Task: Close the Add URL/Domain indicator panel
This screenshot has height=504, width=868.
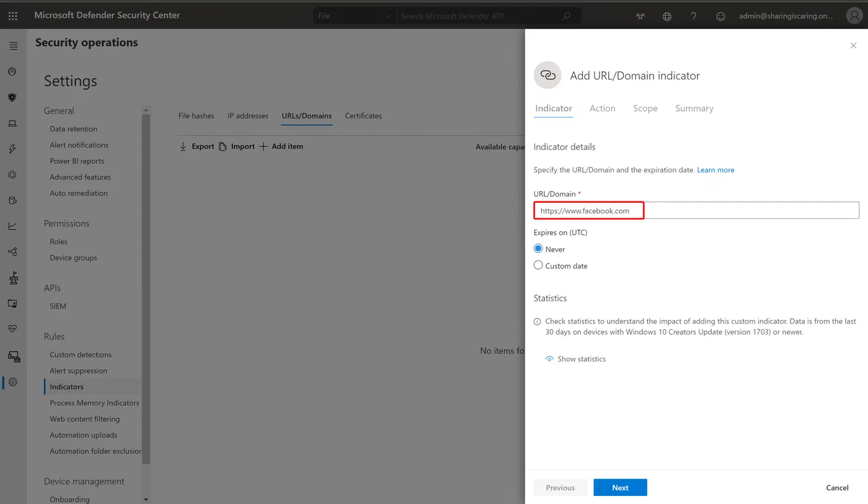Action: point(854,46)
